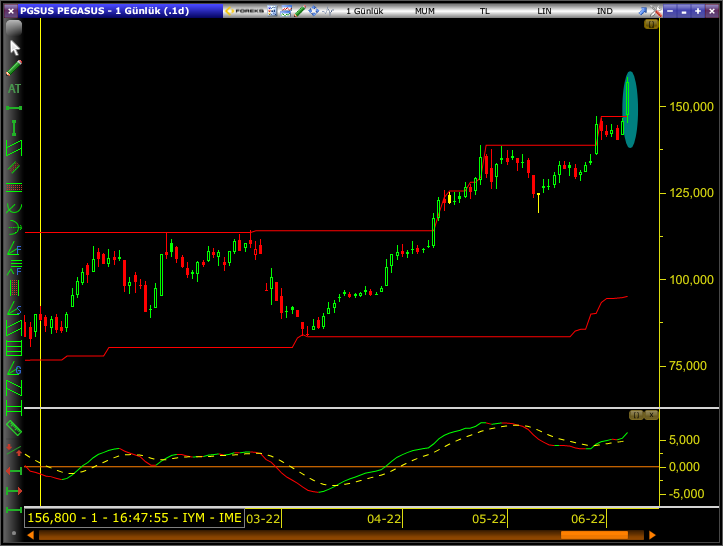Screen dimensions: 723x546
Task: Select the green ruler measure tool
Action: [x=14, y=428]
